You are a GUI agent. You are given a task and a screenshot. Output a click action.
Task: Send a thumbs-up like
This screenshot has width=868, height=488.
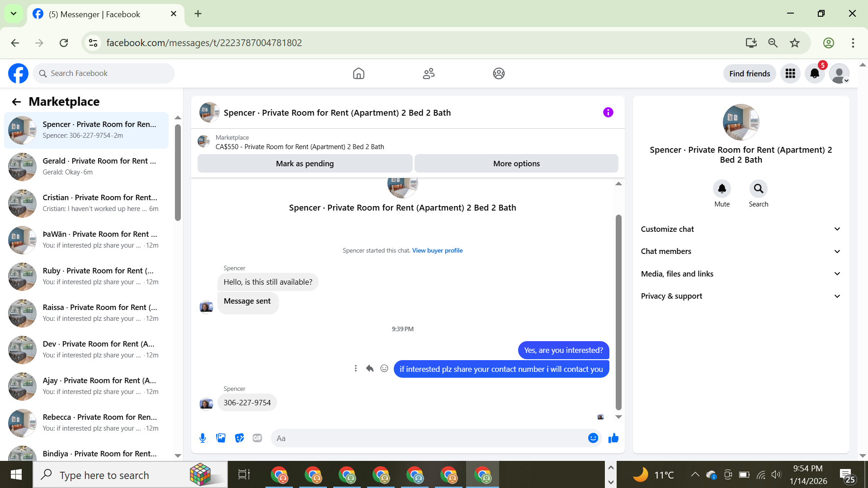[613, 438]
